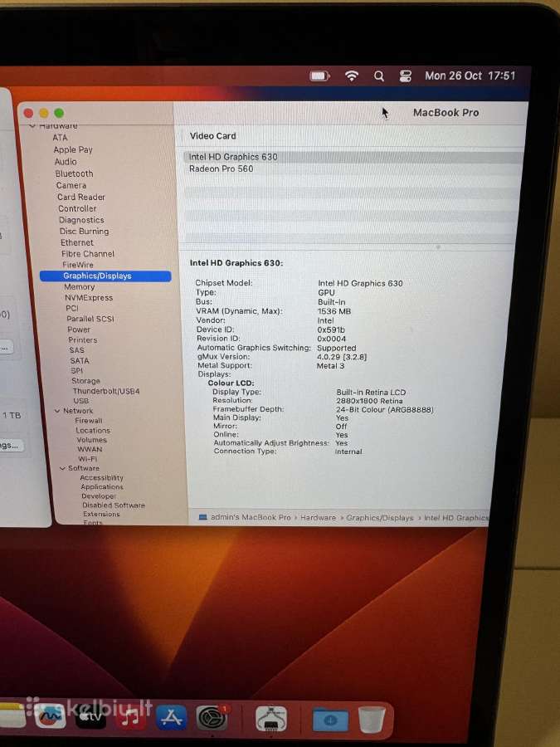Screen dimensions: 560x747
Task: Select Wi-Fi under Network
Action: point(88,459)
